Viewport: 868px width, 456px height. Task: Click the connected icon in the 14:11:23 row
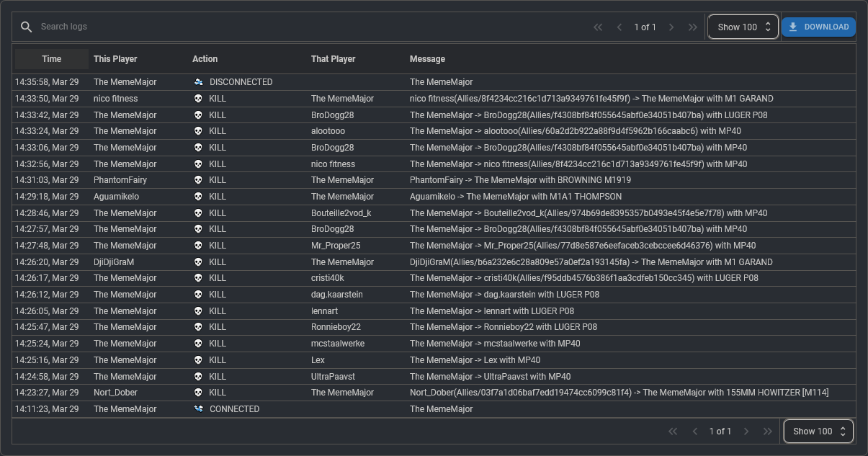pyautogui.click(x=198, y=409)
